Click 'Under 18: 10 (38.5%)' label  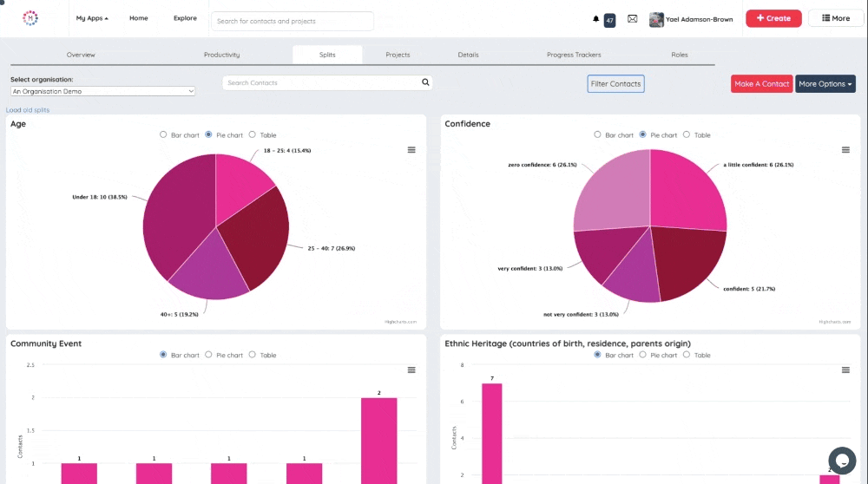tap(100, 197)
